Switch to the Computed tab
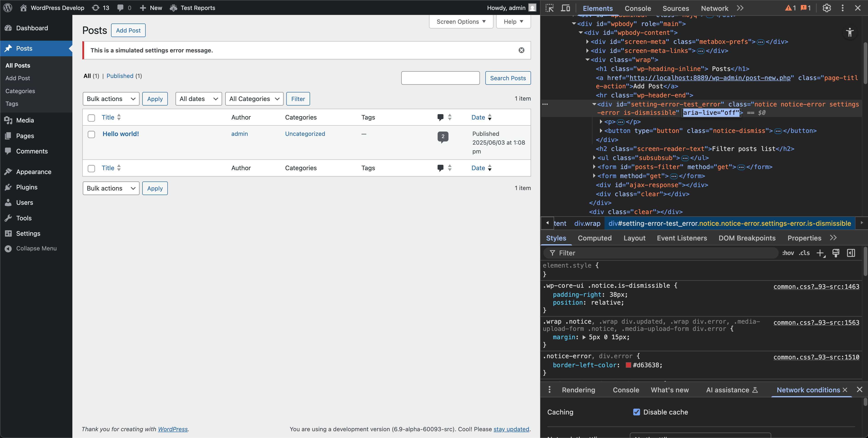Viewport: 868px width, 438px height. (594, 238)
